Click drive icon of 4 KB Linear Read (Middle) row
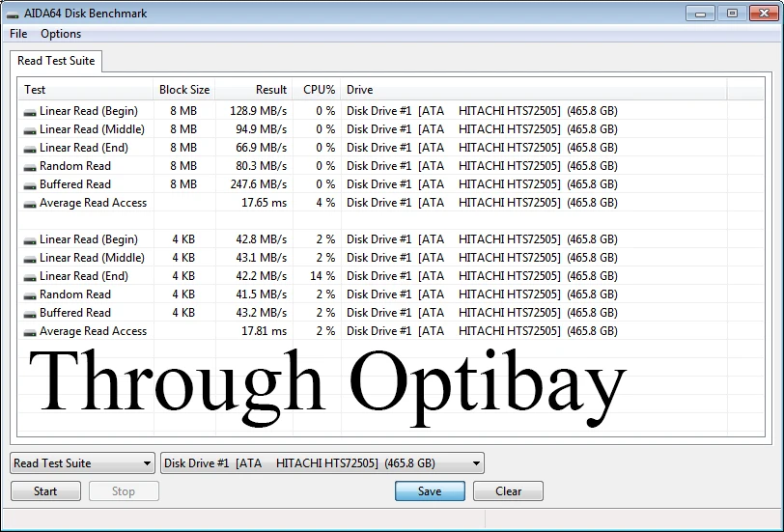 30,259
